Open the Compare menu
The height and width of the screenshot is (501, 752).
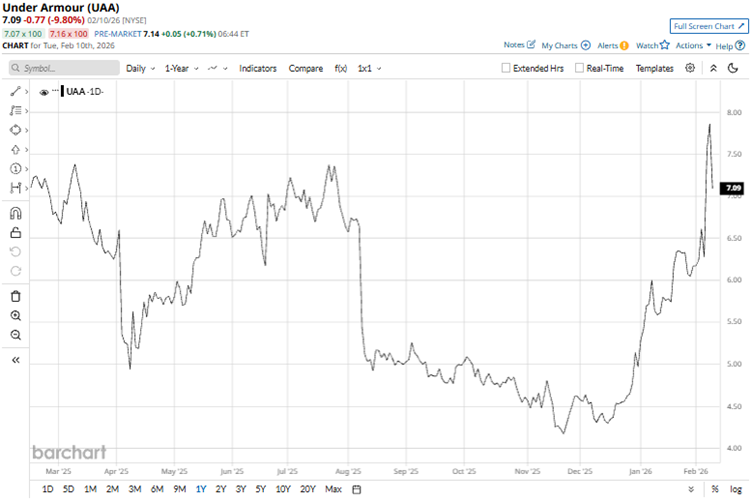point(306,69)
